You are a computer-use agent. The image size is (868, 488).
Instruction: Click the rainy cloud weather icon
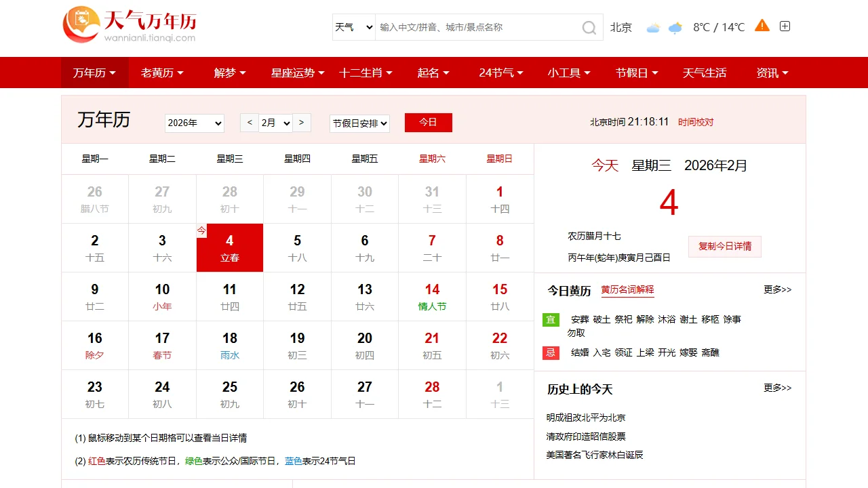coord(675,28)
